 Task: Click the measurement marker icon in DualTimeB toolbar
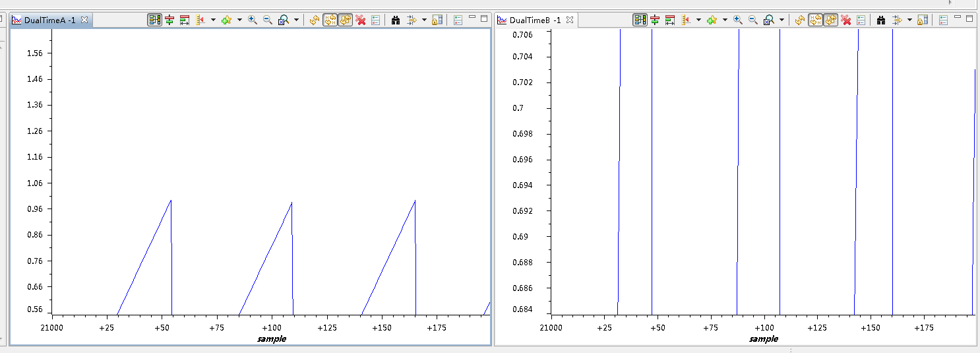670,20
